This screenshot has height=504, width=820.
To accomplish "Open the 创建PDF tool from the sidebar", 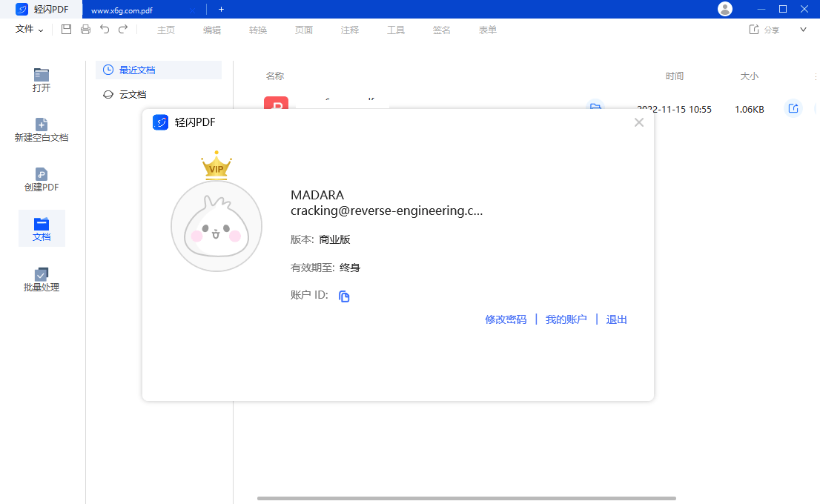I will pyautogui.click(x=41, y=178).
